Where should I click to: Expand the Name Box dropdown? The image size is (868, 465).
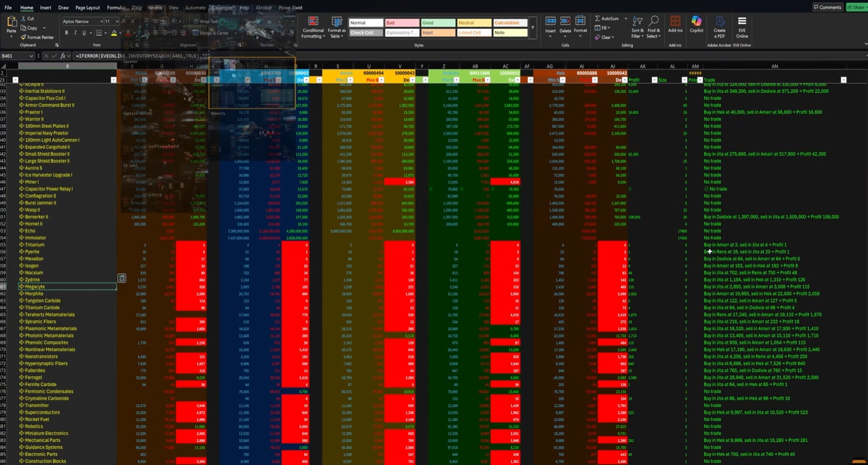click(31, 56)
